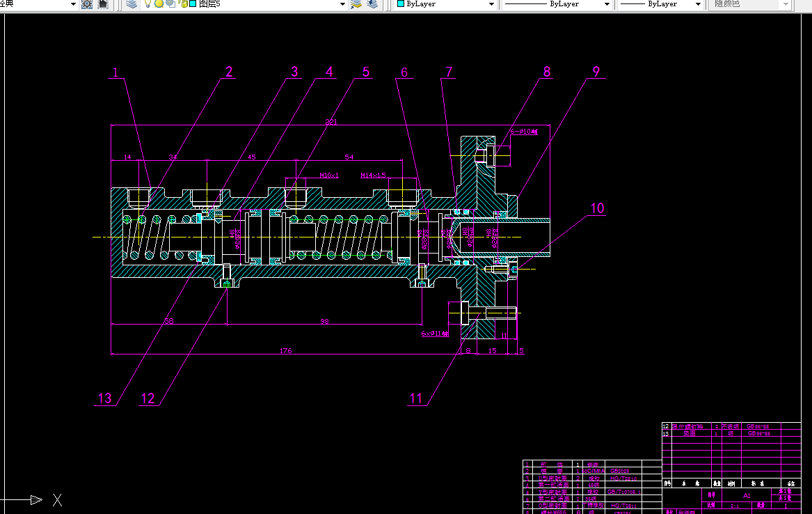Select large part callout number 8
The width and height of the screenshot is (812, 514).
(x=546, y=72)
